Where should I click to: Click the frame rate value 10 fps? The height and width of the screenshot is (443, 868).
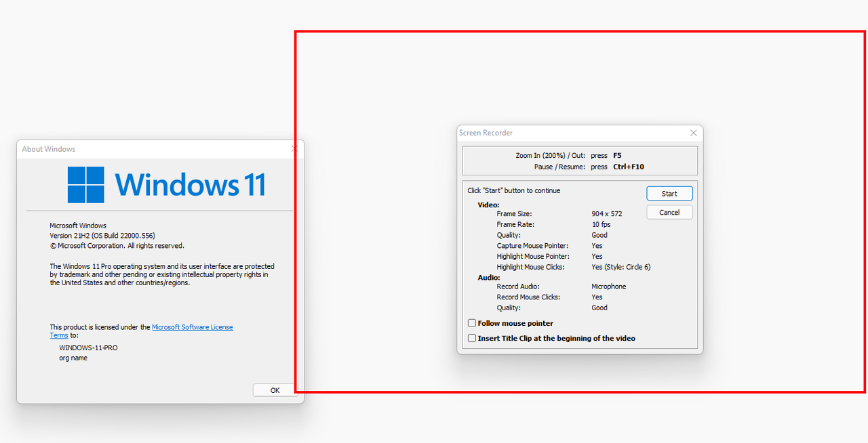point(601,225)
